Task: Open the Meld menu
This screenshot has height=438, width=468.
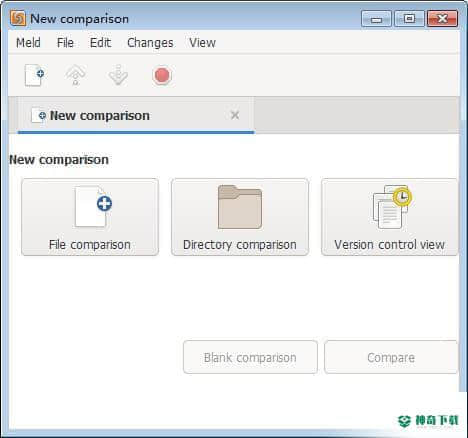Action: [x=28, y=43]
